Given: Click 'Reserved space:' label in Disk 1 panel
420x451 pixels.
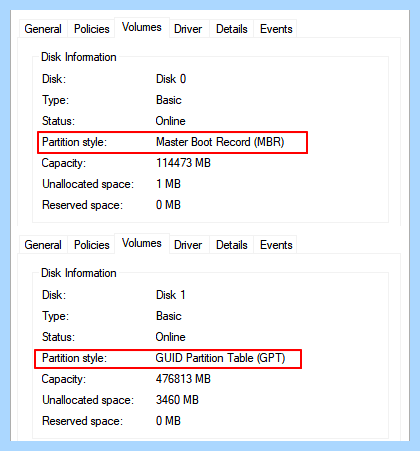Looking at the screenshot, I should click(x=82, y=421).
